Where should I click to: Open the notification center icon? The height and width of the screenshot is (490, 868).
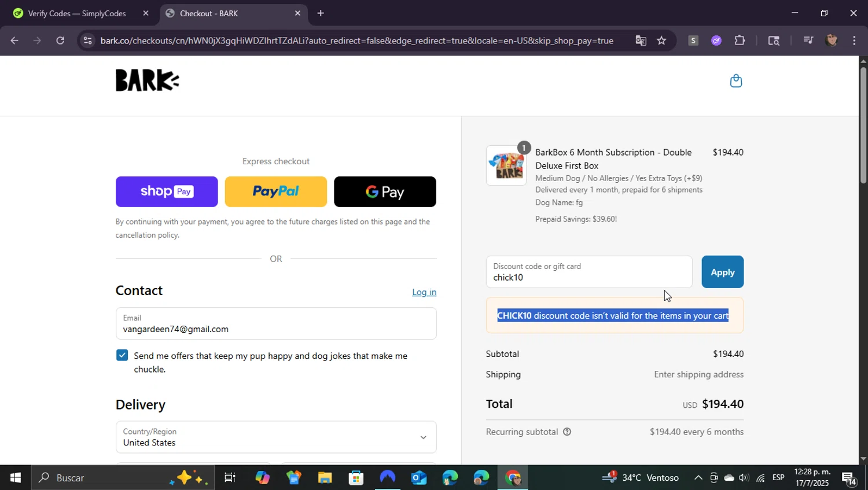click(849, 478)
